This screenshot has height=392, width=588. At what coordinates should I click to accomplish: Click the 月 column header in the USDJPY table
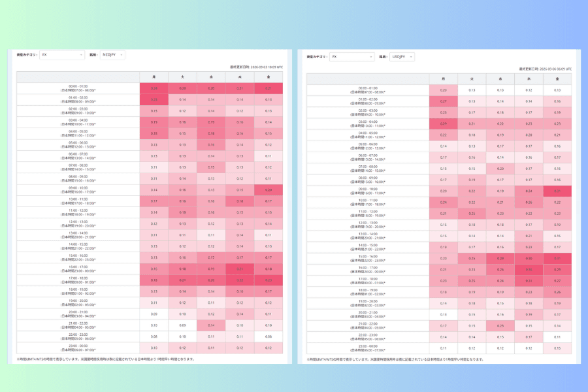pyautogui.click(x=443, y=79)
